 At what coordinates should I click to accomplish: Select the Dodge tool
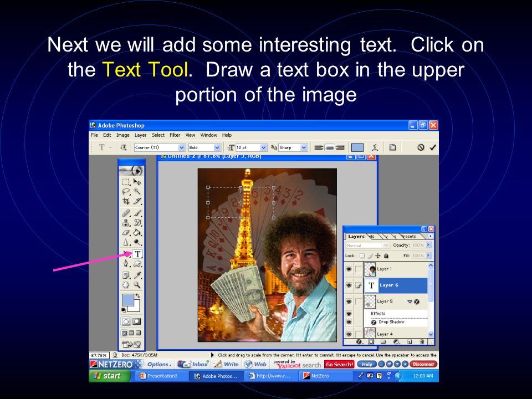click(x=137, y=242)
